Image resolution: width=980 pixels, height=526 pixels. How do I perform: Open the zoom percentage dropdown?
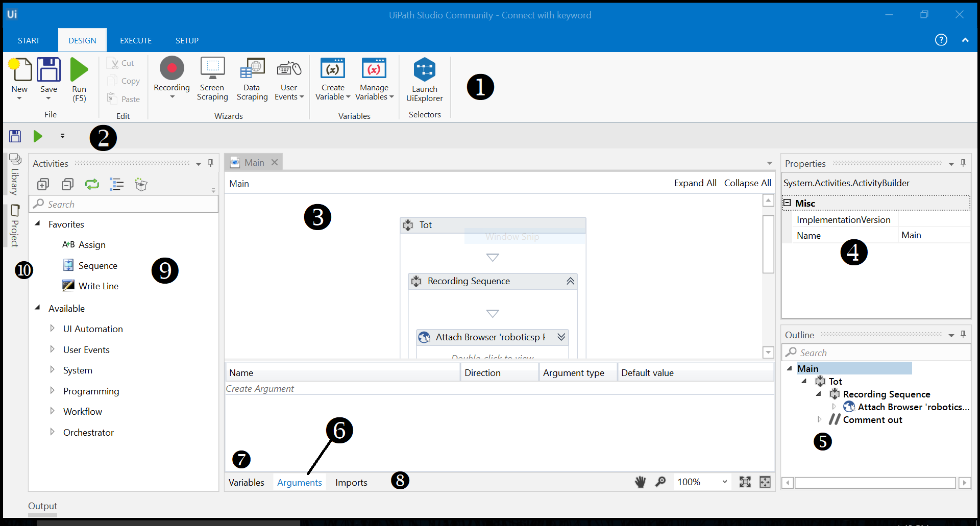[724, 482]
